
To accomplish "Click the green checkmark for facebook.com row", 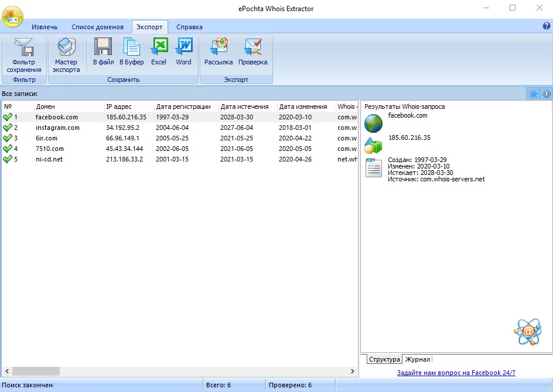I will (8, 117).
